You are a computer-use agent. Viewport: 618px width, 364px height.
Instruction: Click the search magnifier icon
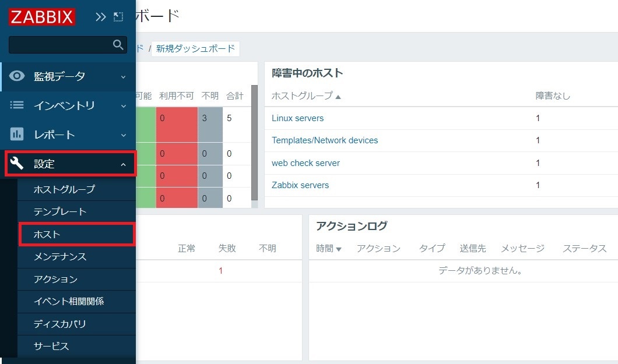click(x=119, y=44)
